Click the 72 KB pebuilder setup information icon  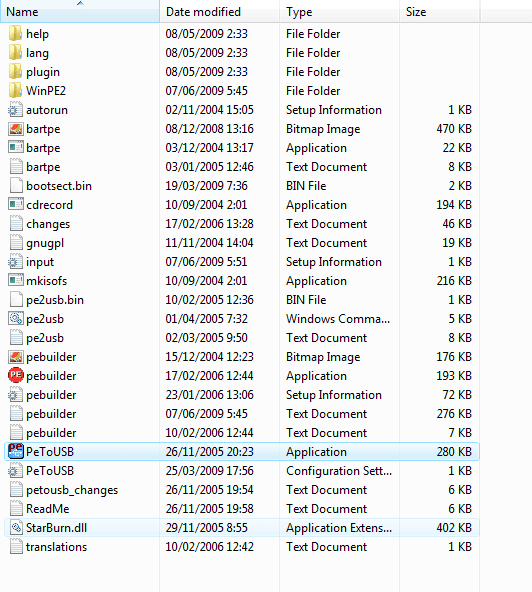[x=15, y=395]
